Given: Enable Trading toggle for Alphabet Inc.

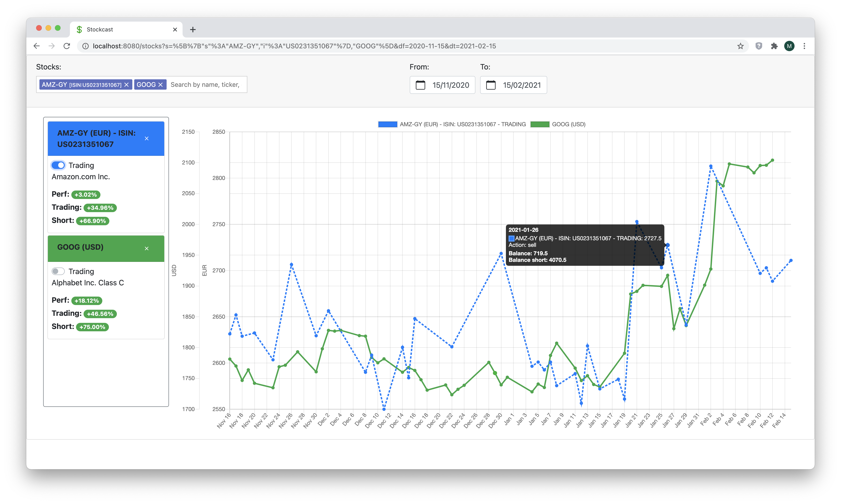Looking at the screenshot, I should click(58, 271).
